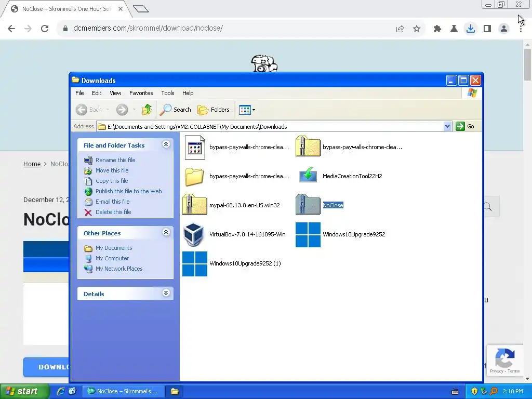Image resolution: width=532 pixels, height=399 pixels.
Task: Click the Back button in Downloads window
Action: click(x=89, y=110)
